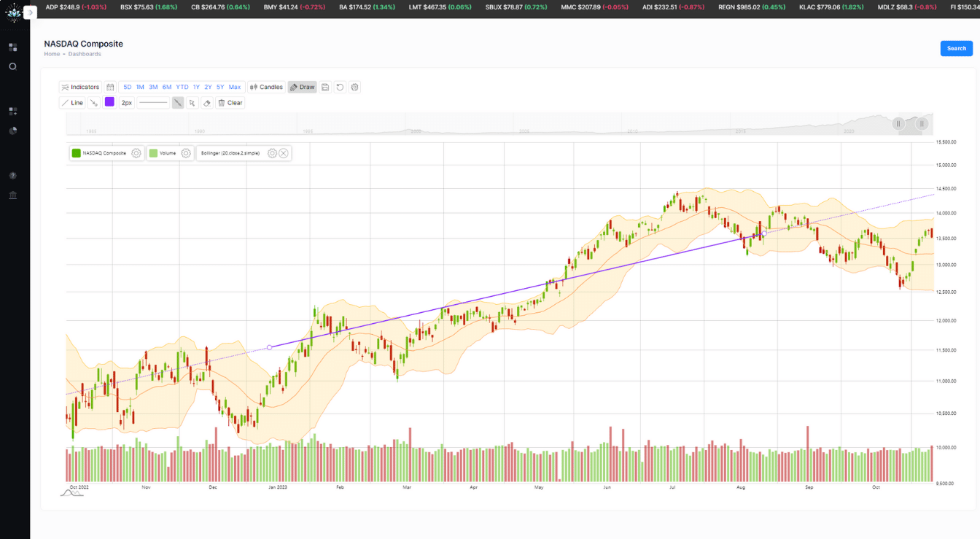Click the green NASDAQ Composite series swatch
Screen dimensions: 980x539
pyautogui.click(x=76, y=153)
